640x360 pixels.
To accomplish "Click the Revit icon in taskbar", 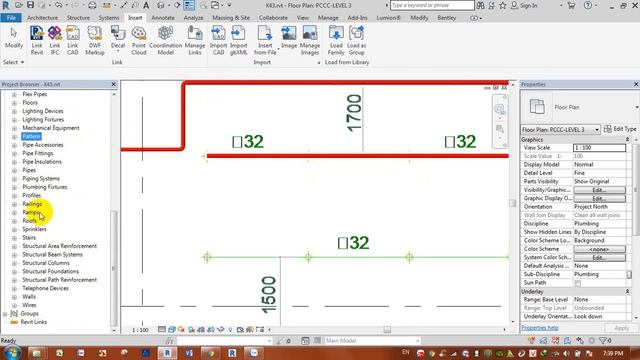I will click(x=167, y=353).
